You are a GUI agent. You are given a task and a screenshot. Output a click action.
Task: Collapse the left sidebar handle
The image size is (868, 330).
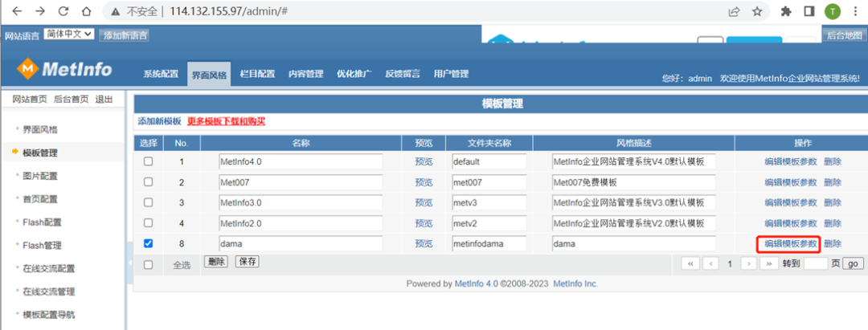click(x=130, y=262)
